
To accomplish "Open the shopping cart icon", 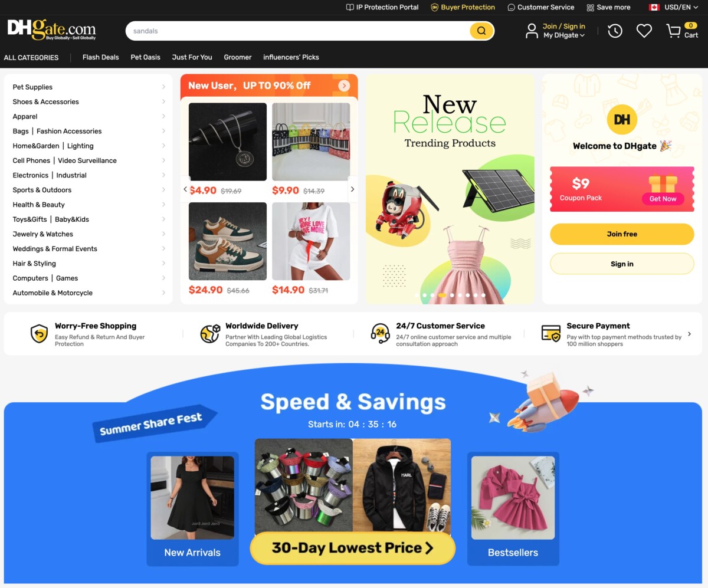I will tap(674, 31).
